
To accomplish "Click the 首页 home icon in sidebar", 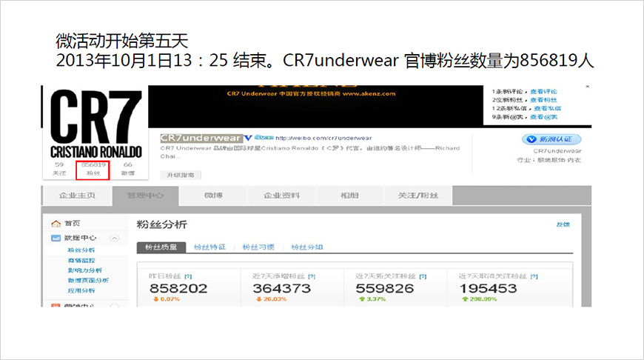I will coord(56,224).
